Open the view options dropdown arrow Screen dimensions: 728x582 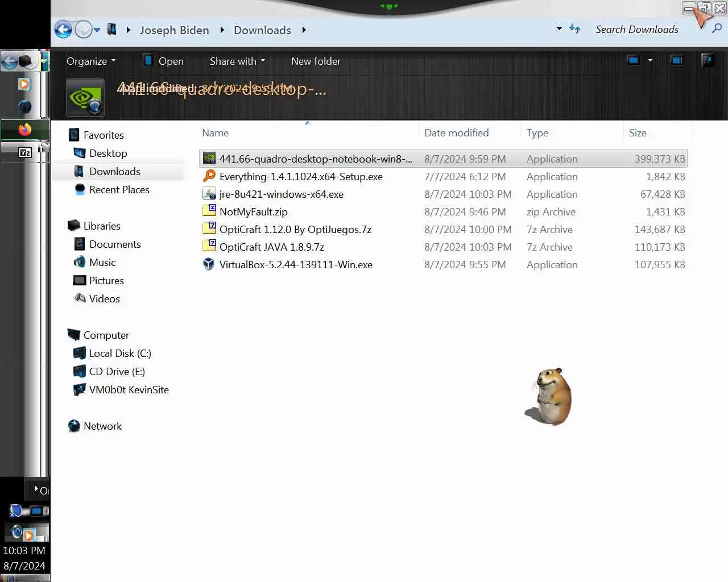point(650,60)
